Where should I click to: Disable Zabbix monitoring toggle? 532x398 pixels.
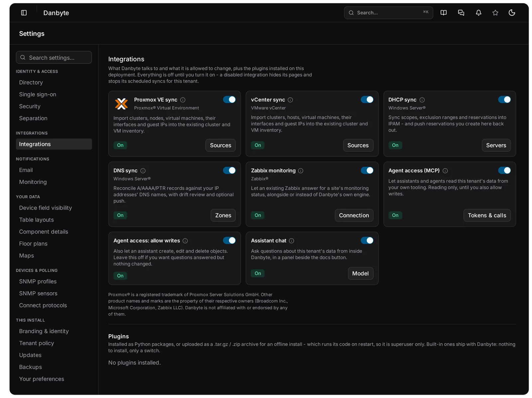[367, 170]
